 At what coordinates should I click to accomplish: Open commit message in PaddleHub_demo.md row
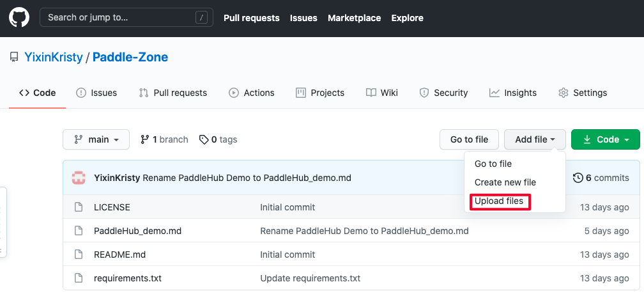point(364,231)
